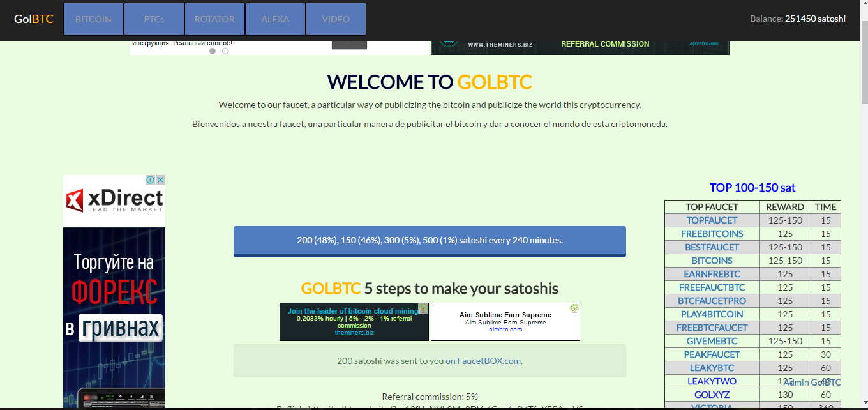Viewport: 868px width, 410px height.
Task: Click the ad icon on cloud mining banner
Action: (x=423, y=308)
